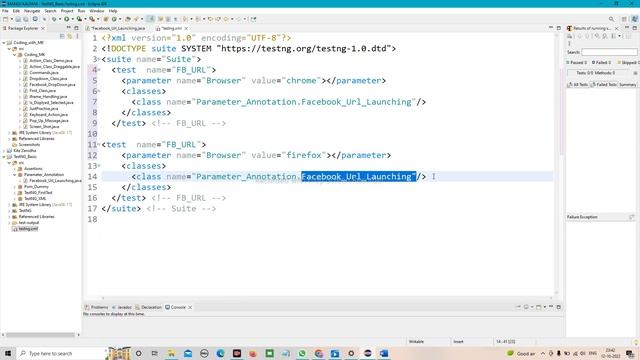This screenshot has width=640, height=360.
Task: Open the toolbar search magnifier icon
Action: click(611, 19)
